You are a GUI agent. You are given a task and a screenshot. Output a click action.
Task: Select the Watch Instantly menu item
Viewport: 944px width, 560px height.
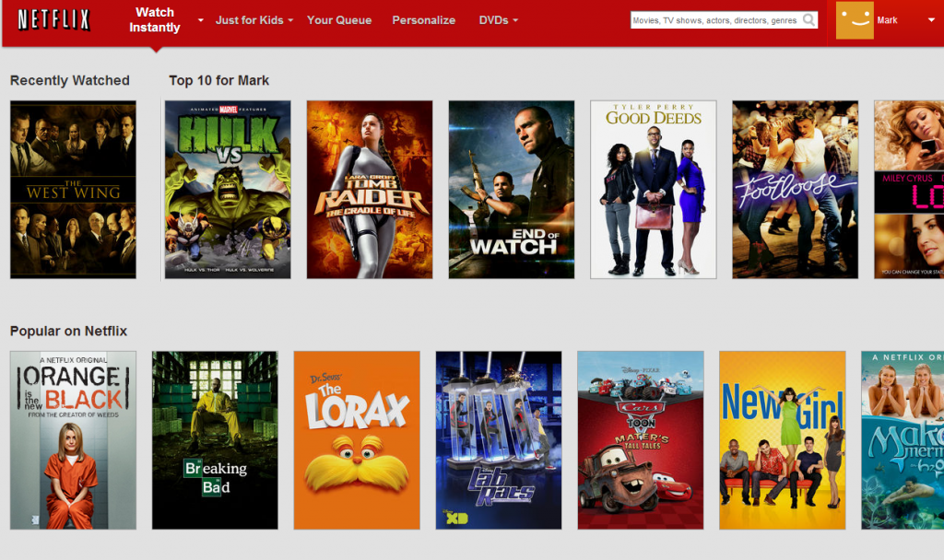tap(155, 20)
